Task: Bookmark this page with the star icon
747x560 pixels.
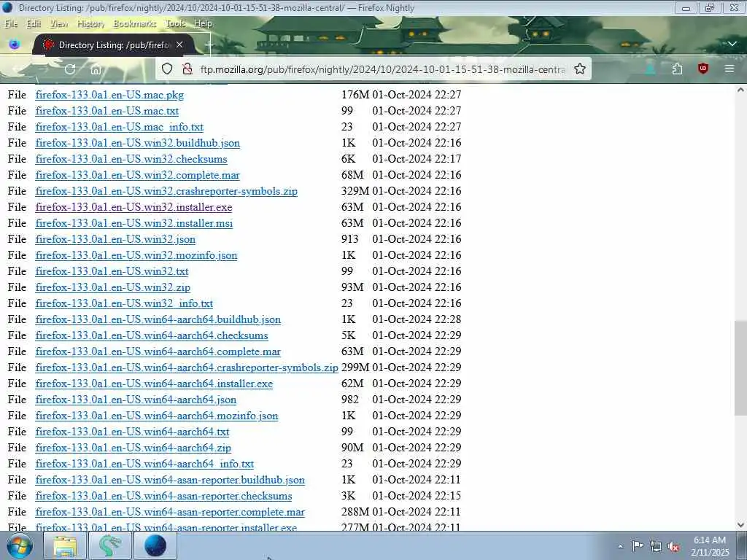Action: point(580,69)
